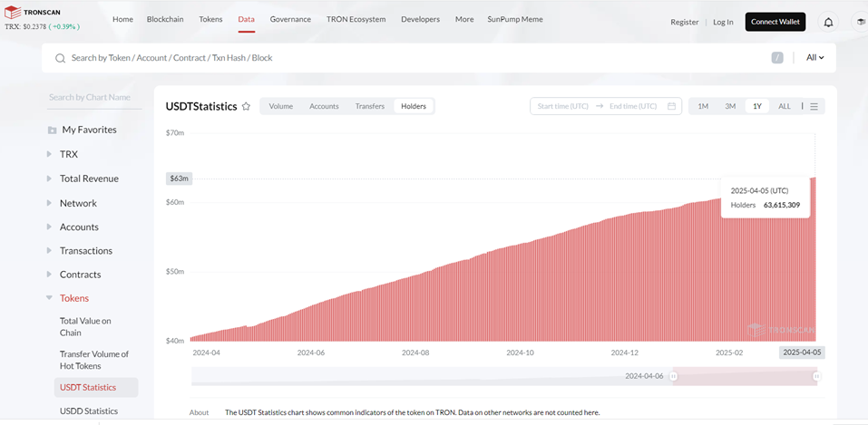Collapse the Tokens category

49,298
